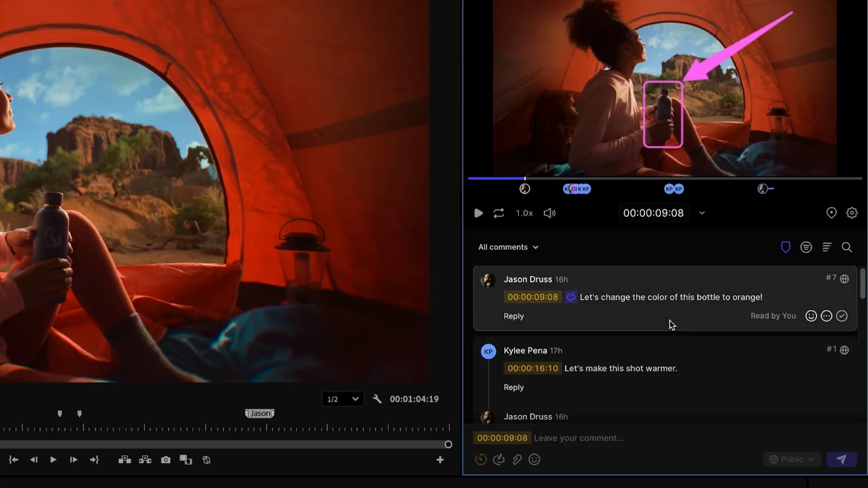Toggle loop playback in the review player
Viewport: 868px width, 488px height.
(498, 213)
